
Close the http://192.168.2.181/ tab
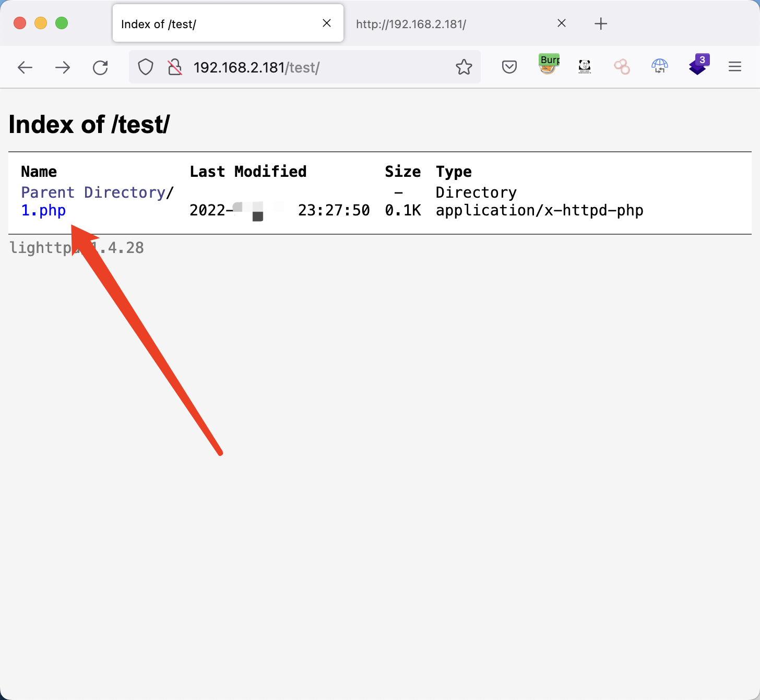(x=562, y=23)
